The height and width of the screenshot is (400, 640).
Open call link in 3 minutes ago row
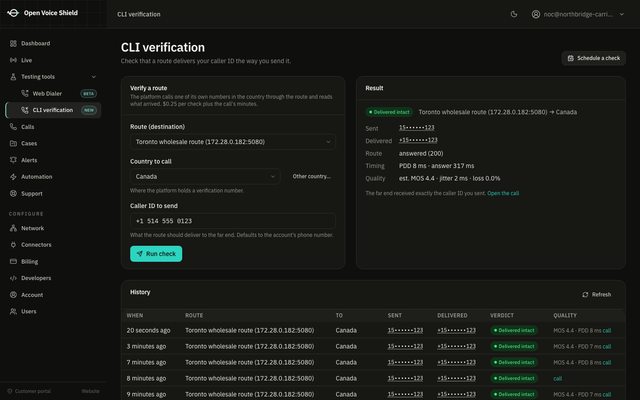607,347
